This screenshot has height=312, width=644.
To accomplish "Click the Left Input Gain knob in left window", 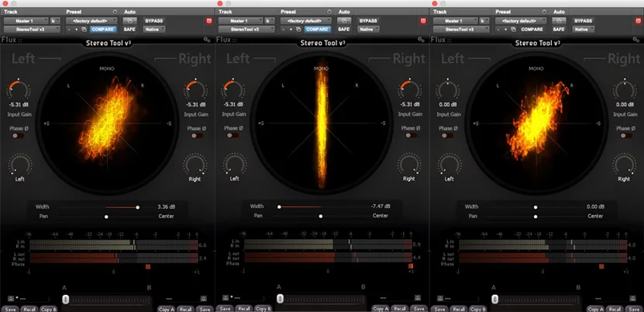I will (19, 89).
